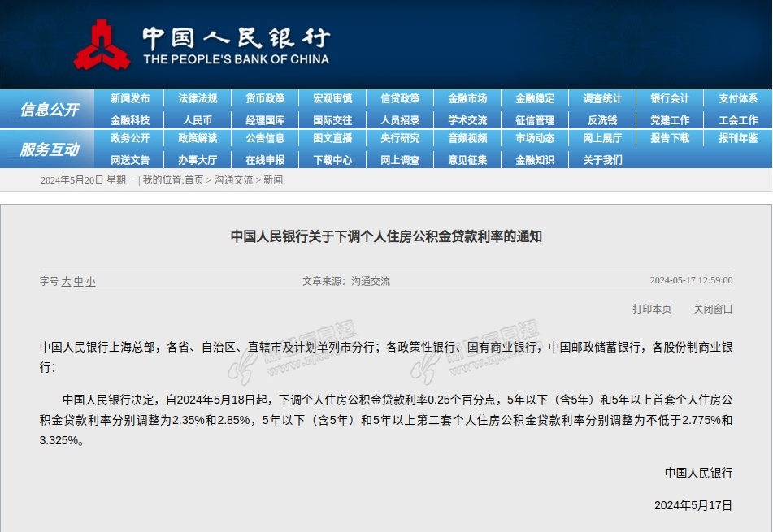The width and height of the screenshot is (773, 532).
Task: Open the 新闻发布 navigation item
Action: point(130,98)
